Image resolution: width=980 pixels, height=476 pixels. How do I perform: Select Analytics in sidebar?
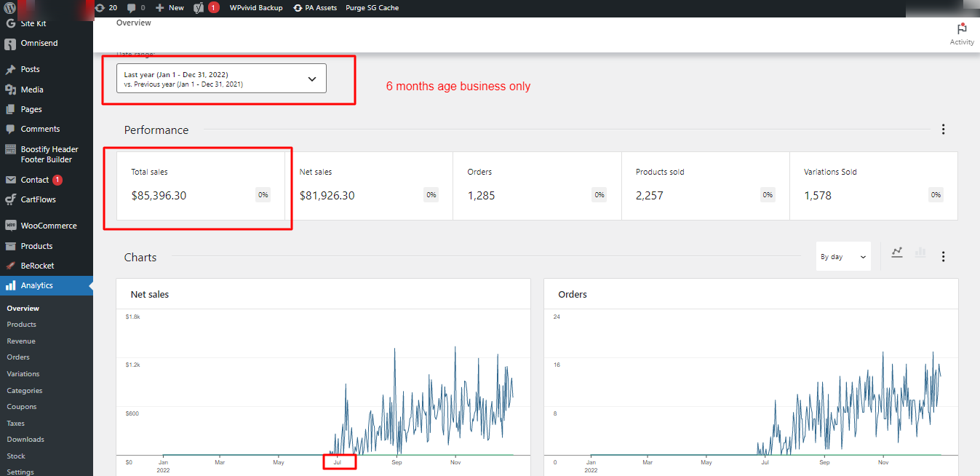point(47,285)
